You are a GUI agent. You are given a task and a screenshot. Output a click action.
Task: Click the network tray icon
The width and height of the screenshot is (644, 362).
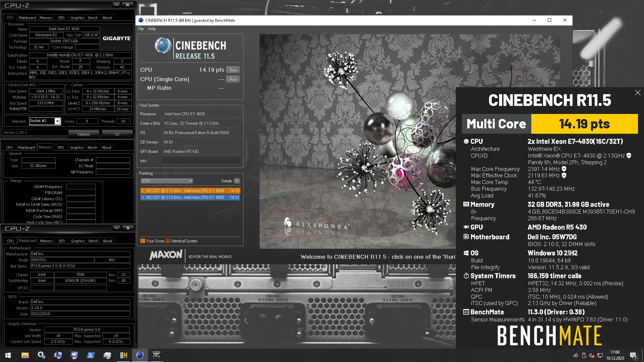(600, 356)
